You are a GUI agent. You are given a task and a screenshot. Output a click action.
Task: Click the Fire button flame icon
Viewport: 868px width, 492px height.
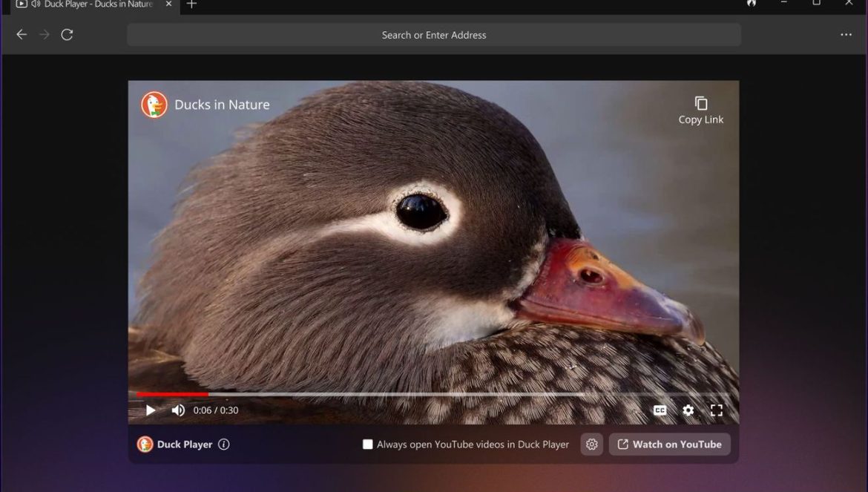click(752, 3)
